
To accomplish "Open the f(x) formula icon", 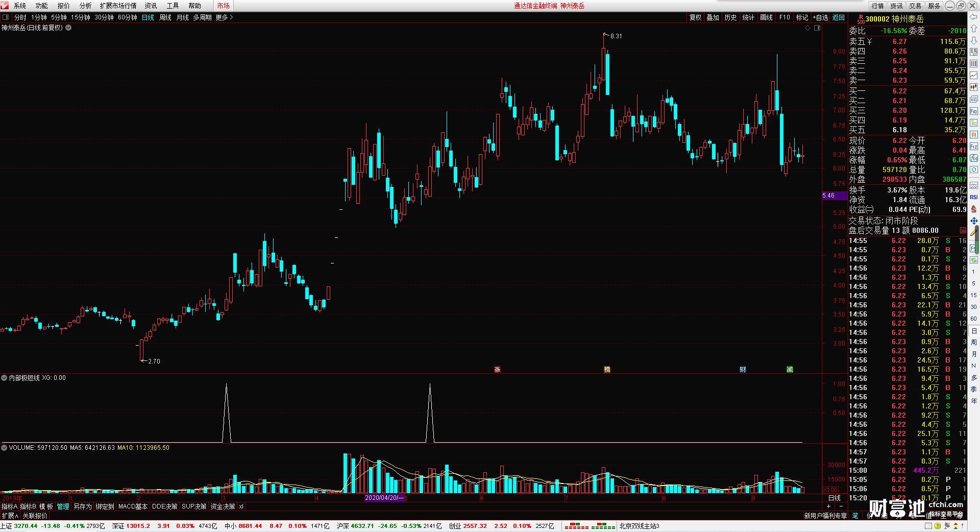I will pos(974,158).
